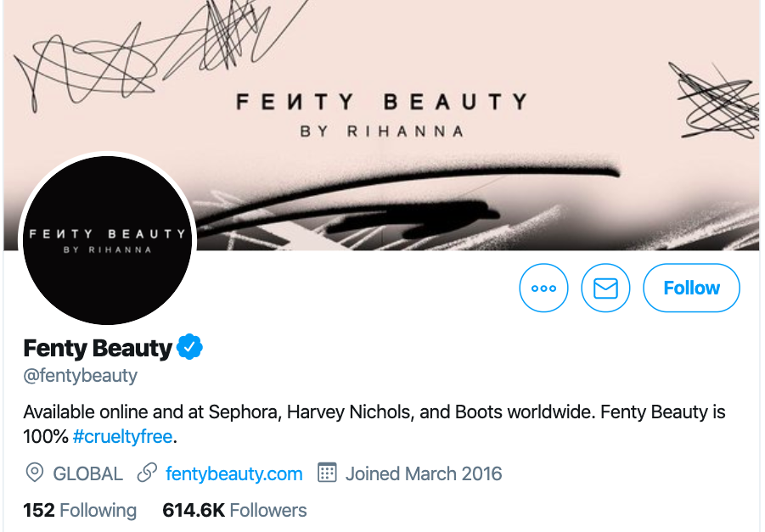This screenshot has height=532, width=765.
Task: View the 152 Following list
Action: point(80,510)
